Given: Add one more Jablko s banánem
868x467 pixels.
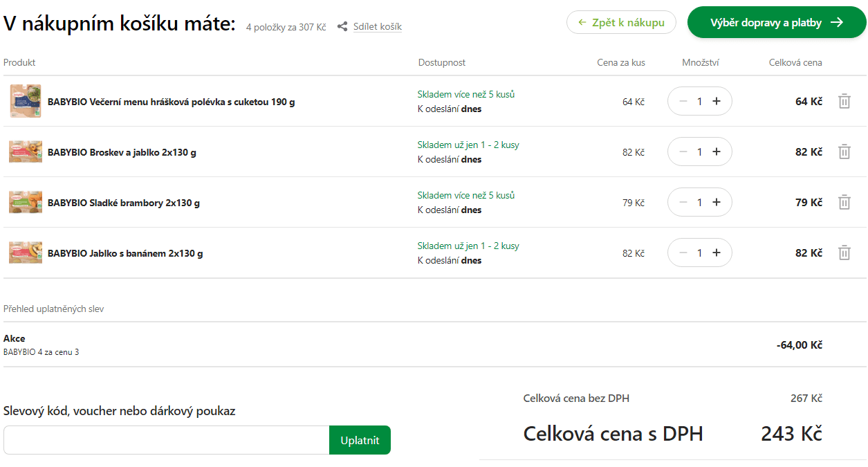Looking at the screenshot, I should coord(717,253).
